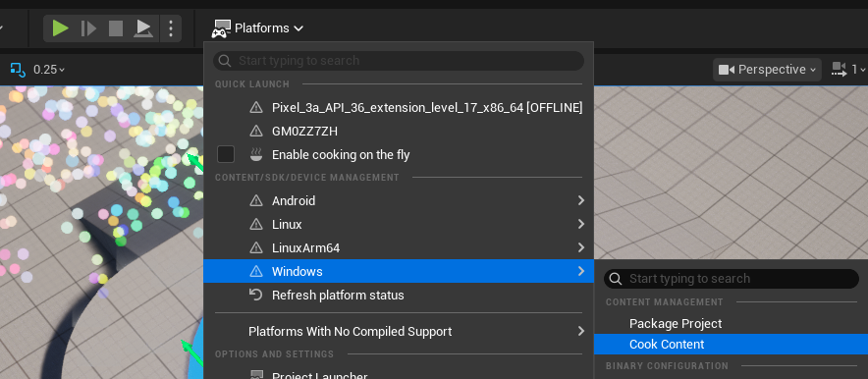Expand the Linux row chevron

[580, 224]
